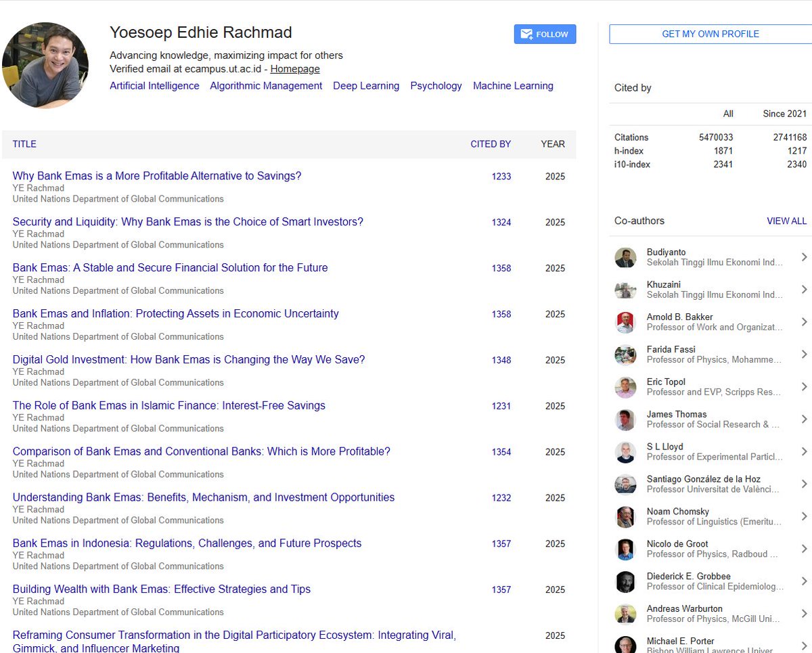The image size is (812, 653).
Task: Expand the chevron next to Khuzaini
Action: (804, 290)
